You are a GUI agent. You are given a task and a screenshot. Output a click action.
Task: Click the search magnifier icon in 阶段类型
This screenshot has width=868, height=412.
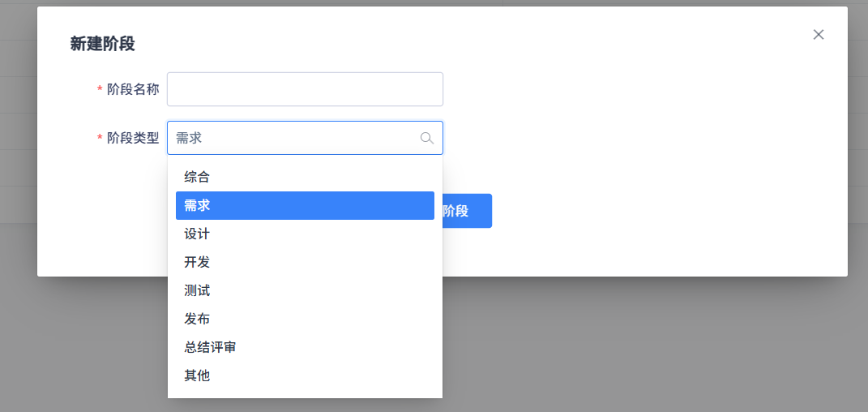tap(427, 138)
